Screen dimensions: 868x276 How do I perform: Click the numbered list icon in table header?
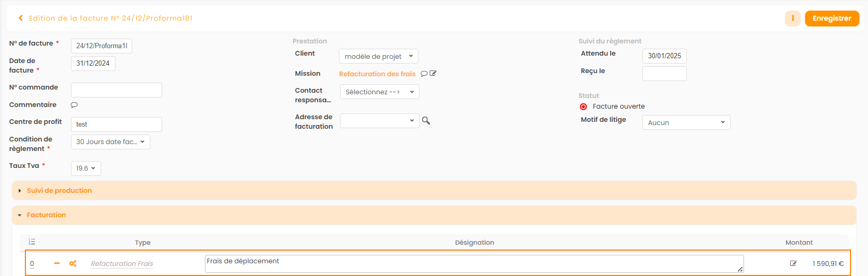click(x=32, y=242)
